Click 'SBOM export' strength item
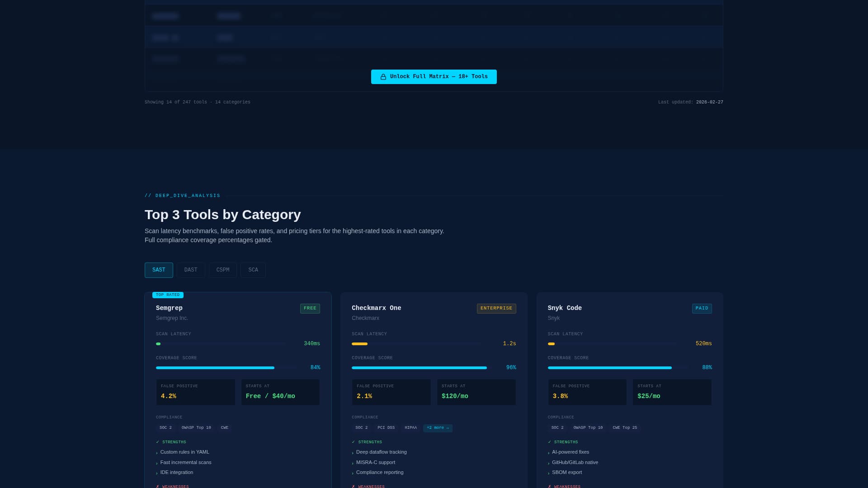 tap(567, 473)
